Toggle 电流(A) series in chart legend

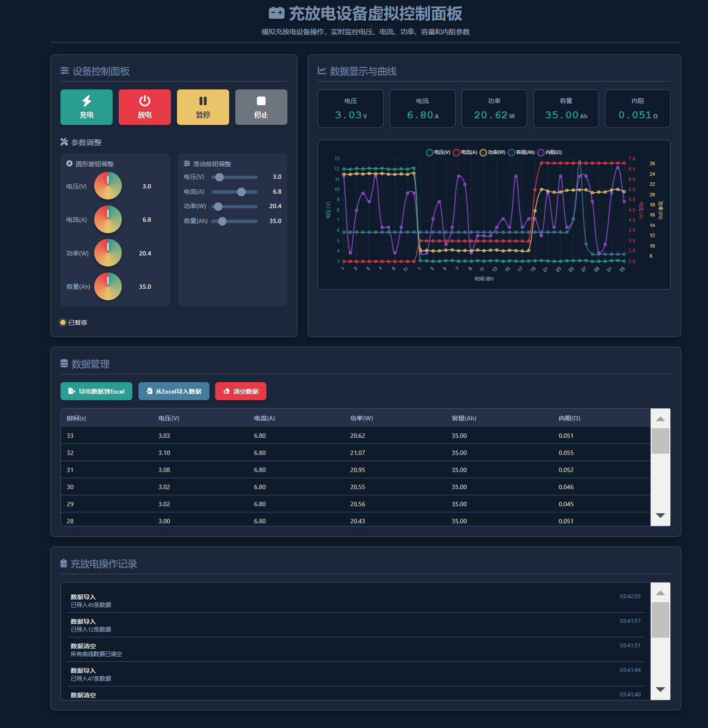[465, 153]
